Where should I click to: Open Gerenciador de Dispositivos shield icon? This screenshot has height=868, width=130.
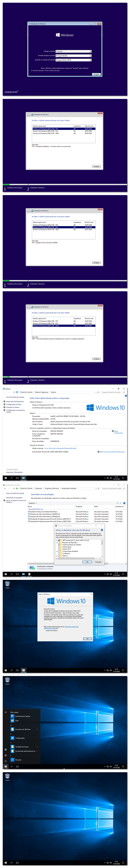point(4,402)
